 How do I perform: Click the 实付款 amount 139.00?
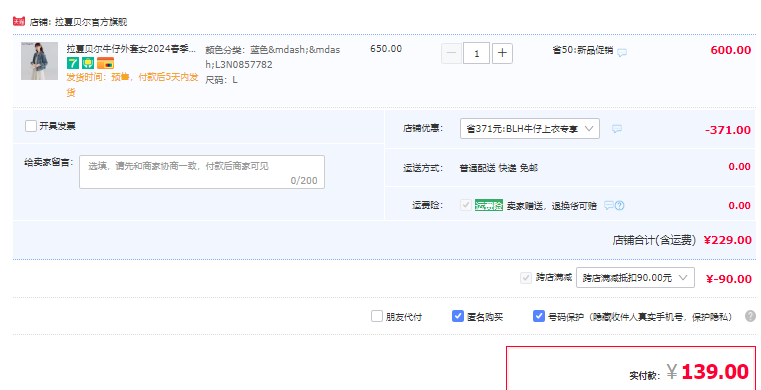(x=715, y=372)
